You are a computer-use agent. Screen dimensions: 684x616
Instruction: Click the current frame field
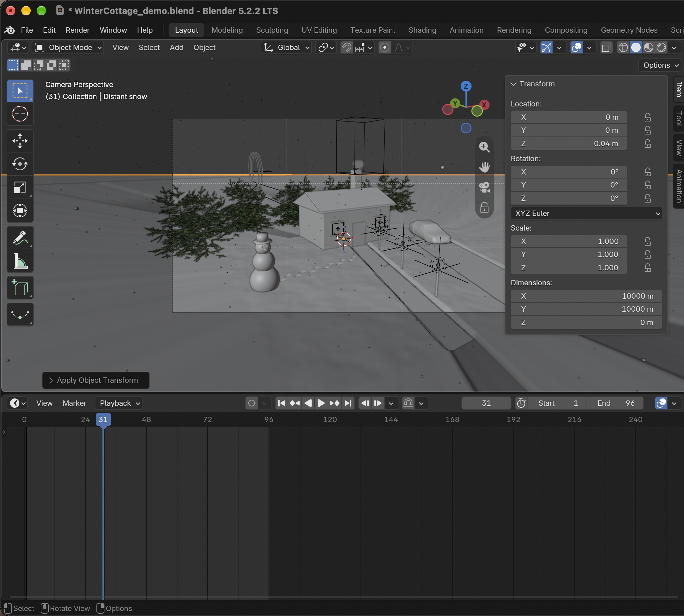click(486, 403)
